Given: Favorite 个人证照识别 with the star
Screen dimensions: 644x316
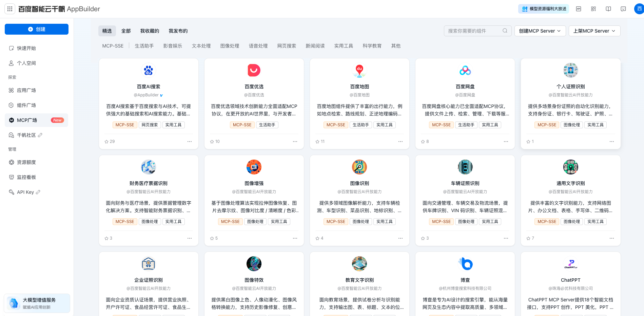Looking at the screenshot, I should click(528, 142).
